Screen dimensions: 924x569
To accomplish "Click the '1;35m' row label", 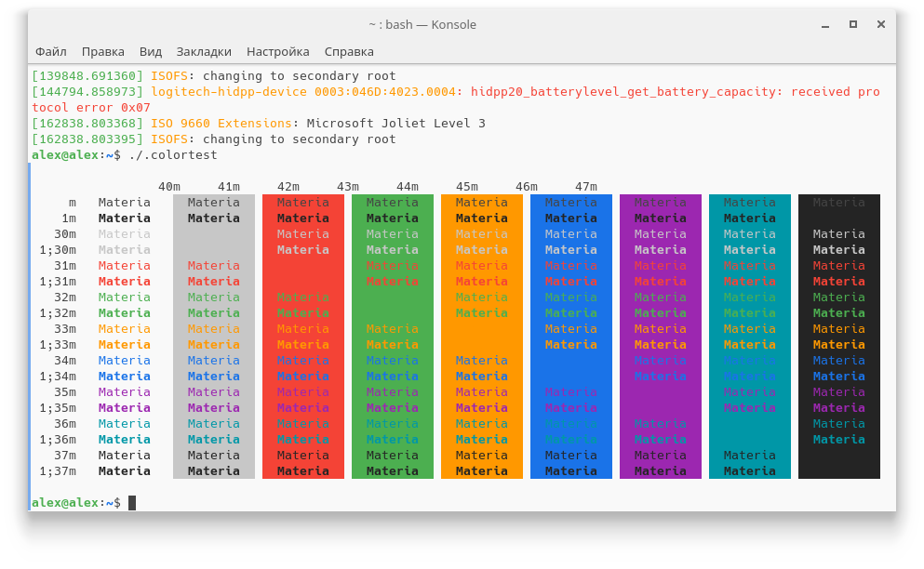I will 58,408.
